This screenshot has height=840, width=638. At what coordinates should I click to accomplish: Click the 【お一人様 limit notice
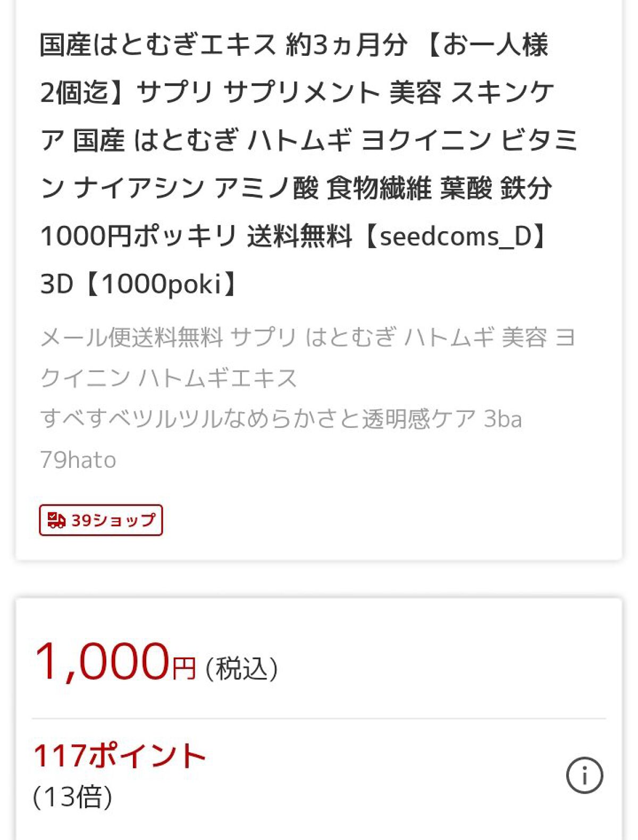pyautogui.click(x=486, y=45)
